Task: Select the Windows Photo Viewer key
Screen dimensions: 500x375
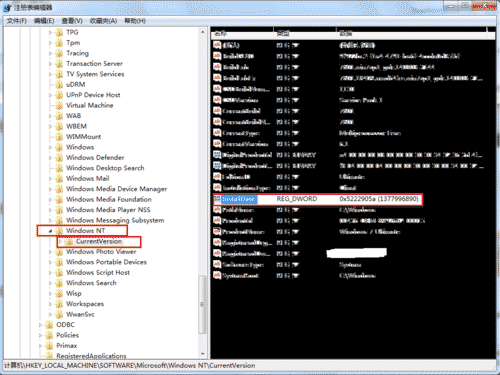Action: tap(101, 252)
